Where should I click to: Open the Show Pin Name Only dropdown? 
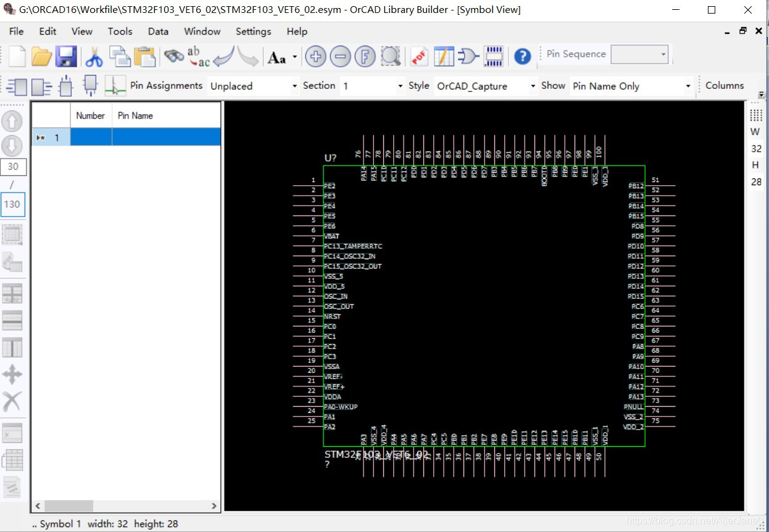(688, 86)
